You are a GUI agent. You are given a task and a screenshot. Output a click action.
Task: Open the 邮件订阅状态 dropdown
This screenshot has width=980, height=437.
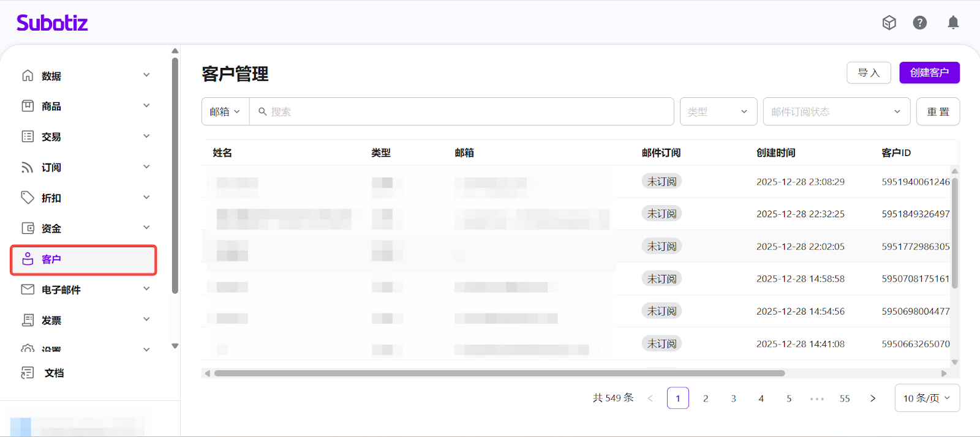click(x=836, y=111)
